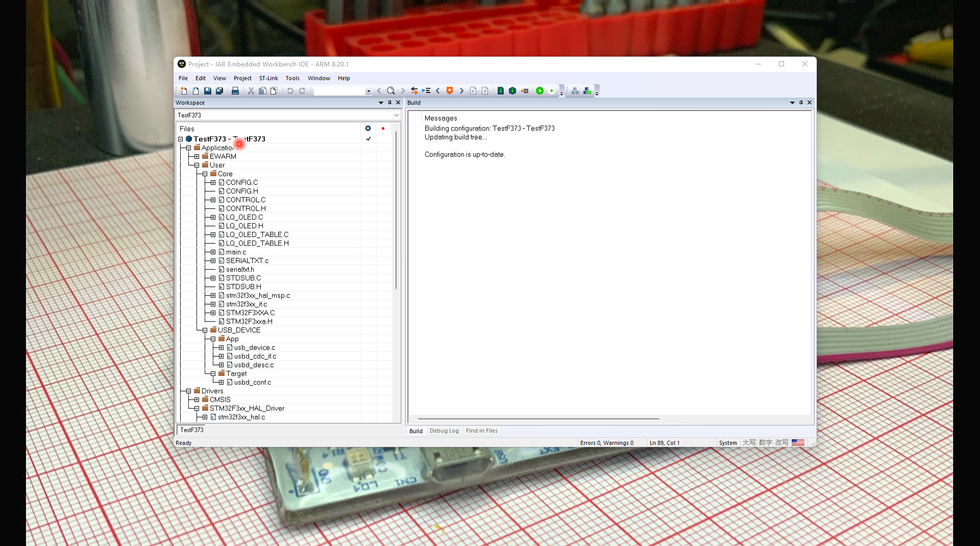
Task: Save the current file with toolbar icon
Action: coord(208,91)
